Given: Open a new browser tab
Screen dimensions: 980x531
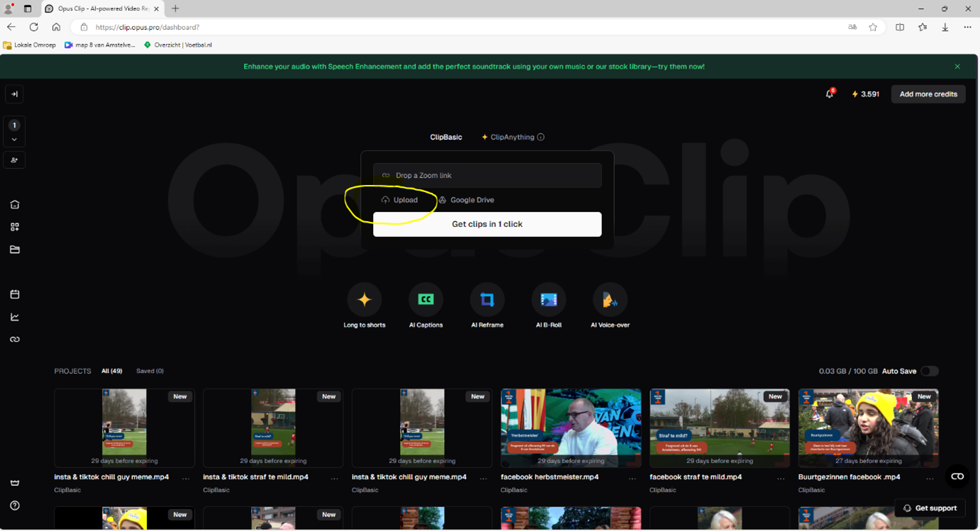Looking at the screenshot, I should click(176, 9).
